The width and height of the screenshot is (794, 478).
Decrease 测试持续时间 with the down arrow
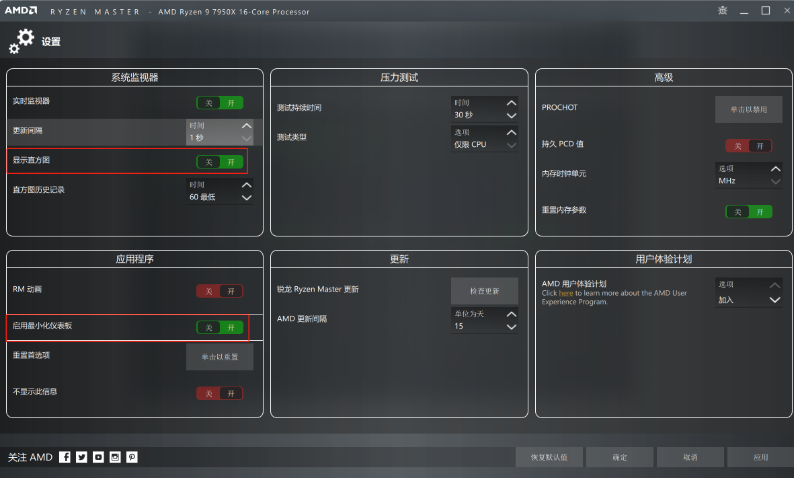pyautogui.click(x=511, y=115)
